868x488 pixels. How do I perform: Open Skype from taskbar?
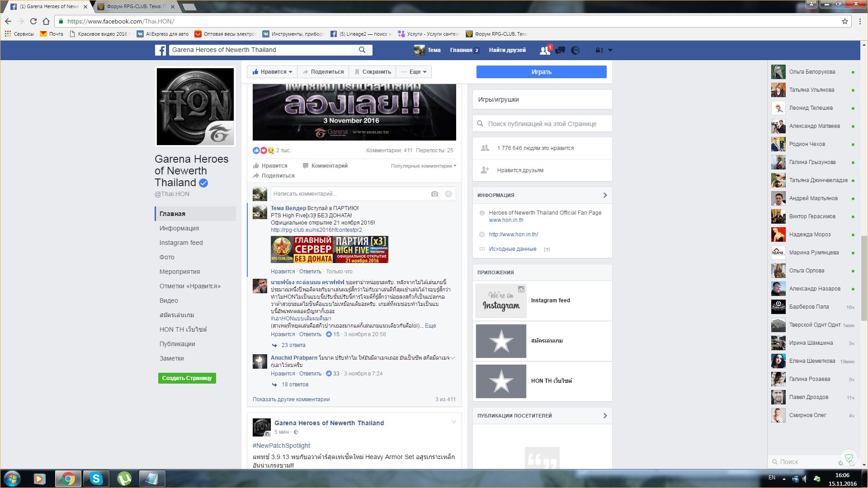tap(96, 479)
